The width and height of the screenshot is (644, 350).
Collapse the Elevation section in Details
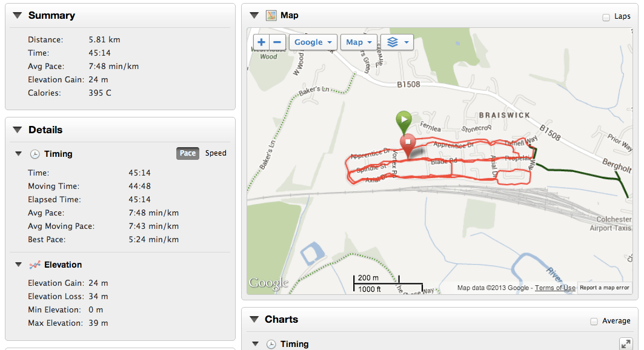click(x=19, y=265)
